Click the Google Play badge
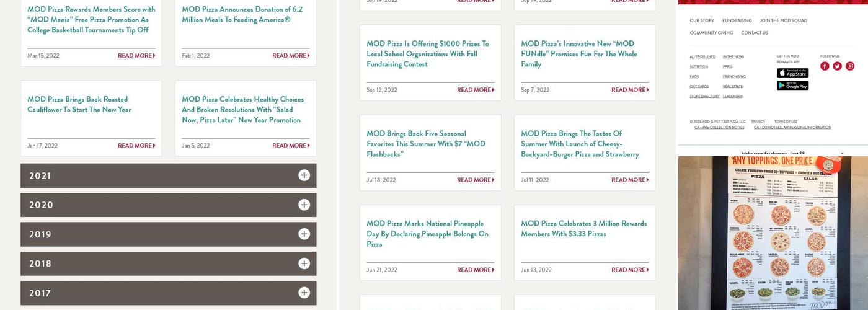The image size is (868, 310). click(x=792, y=86)
